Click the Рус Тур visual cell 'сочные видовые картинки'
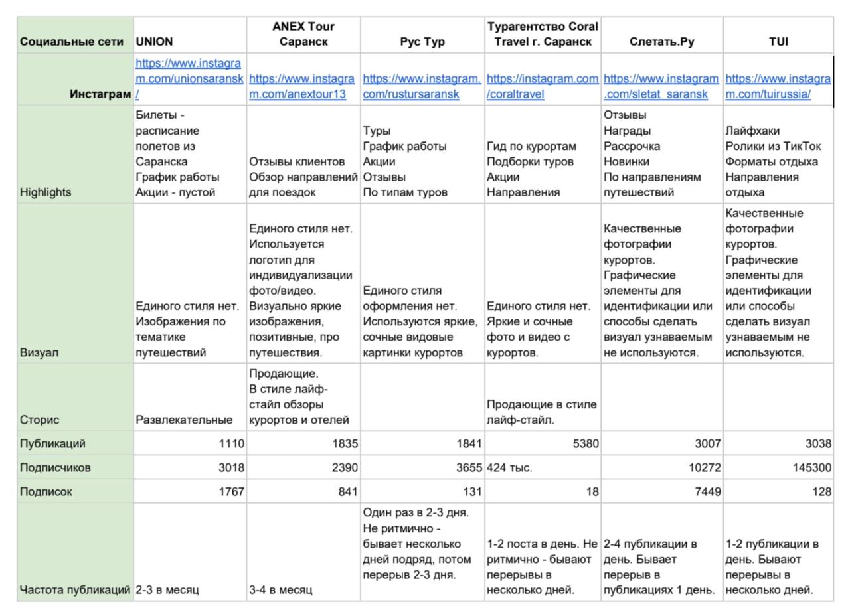 [x=422, y=283]
